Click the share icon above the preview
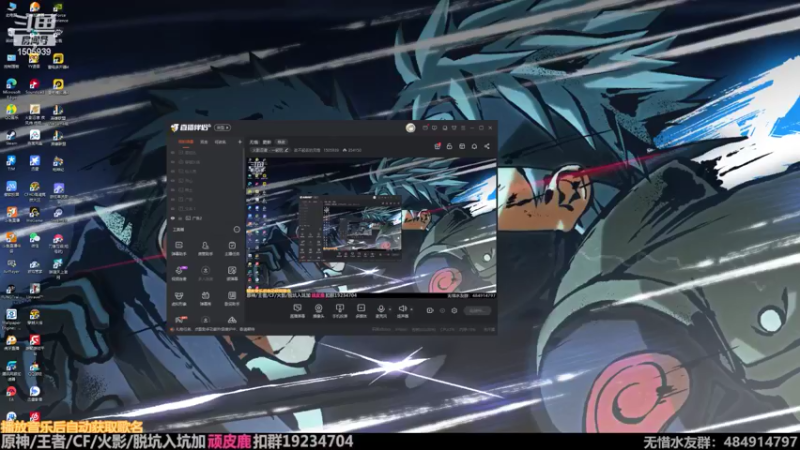The width and height of the screenshot is (800, 450). click(x=487, y=146)
